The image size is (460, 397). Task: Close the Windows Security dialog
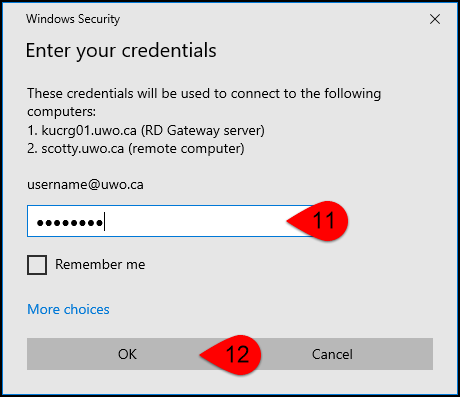[x=435, y=19]
